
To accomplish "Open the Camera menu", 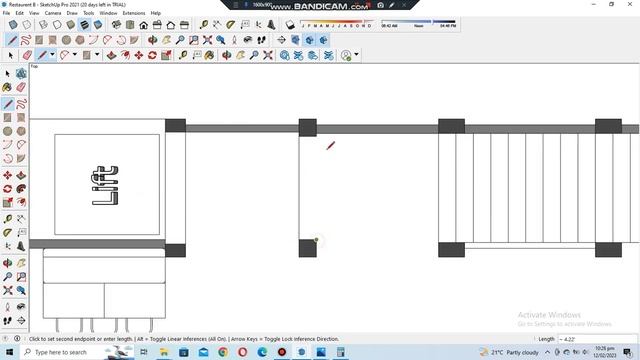I will click(53, 13).
